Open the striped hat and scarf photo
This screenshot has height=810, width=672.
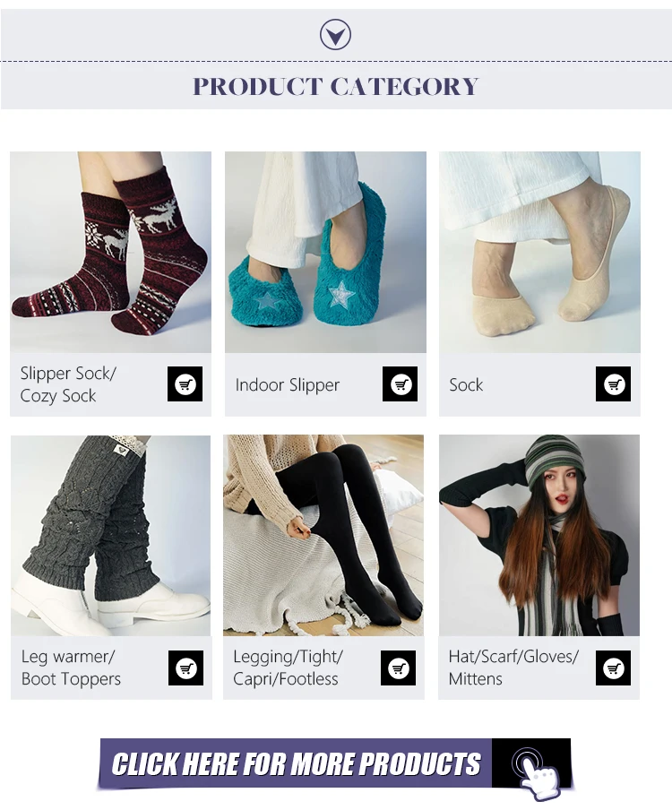(x=539, y=535)
